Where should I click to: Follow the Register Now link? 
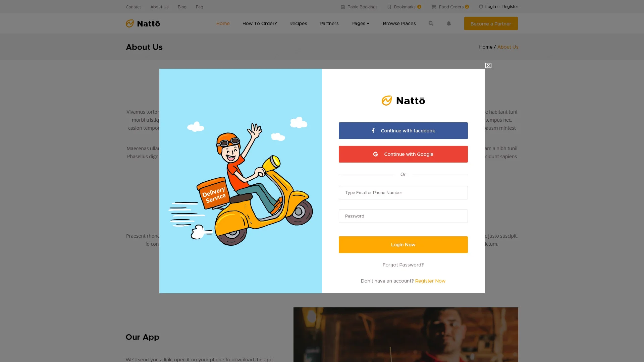click(x=430, y=281)
